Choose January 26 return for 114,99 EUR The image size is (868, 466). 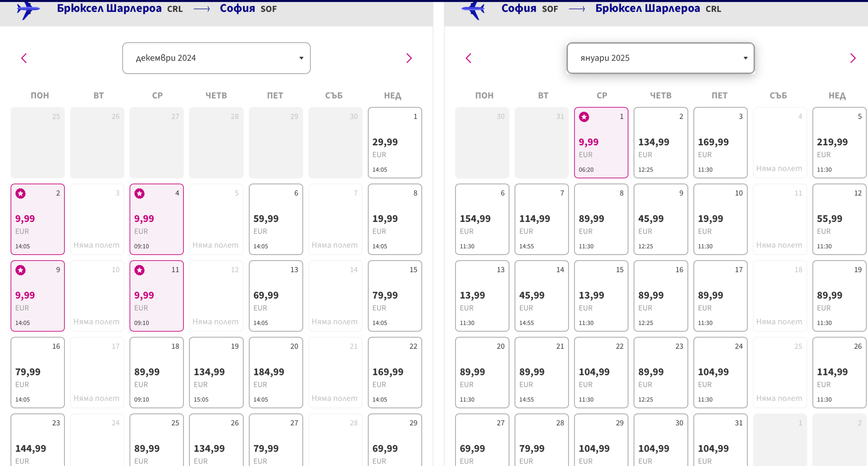pyautogui.click(x=839, y=372)
